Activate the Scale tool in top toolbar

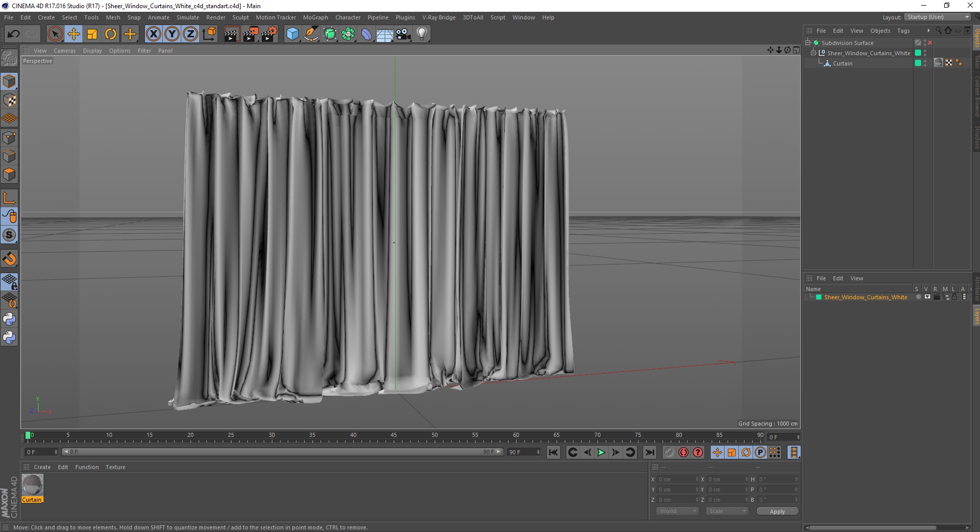click(x=92, y=34)
